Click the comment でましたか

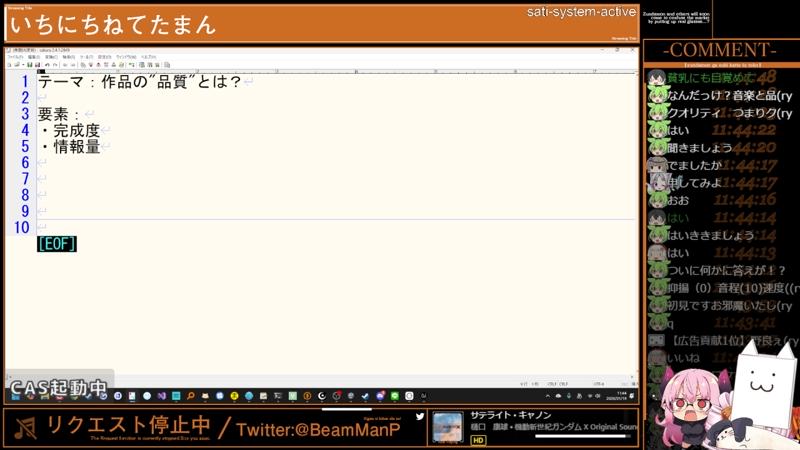(694, 165)
